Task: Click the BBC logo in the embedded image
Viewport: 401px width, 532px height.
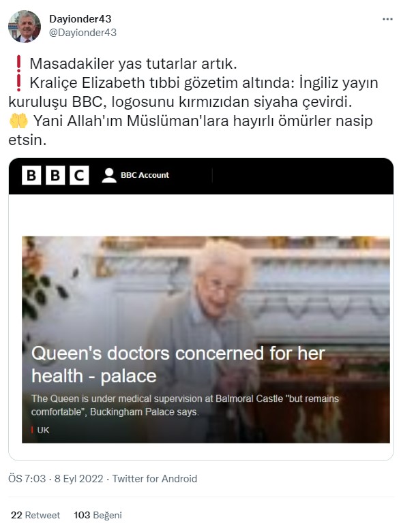Action: (x=55, y=176)
